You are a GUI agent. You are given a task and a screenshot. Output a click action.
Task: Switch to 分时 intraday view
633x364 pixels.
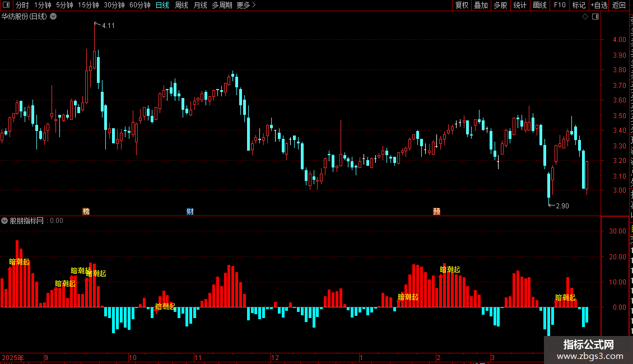(22, 5)
